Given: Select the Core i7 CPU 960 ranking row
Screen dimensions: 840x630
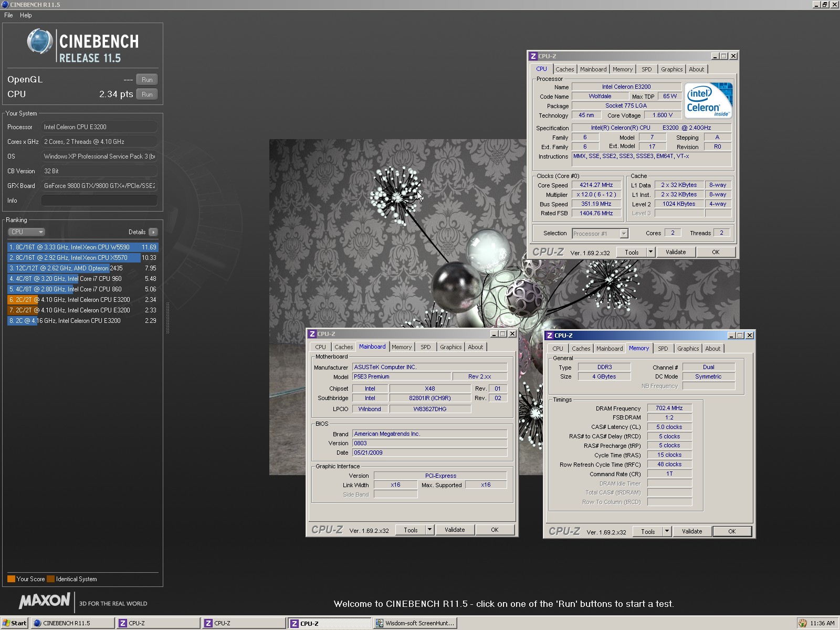Looking at the screenshot, I should pyautogui.click(x=82, y=279).
